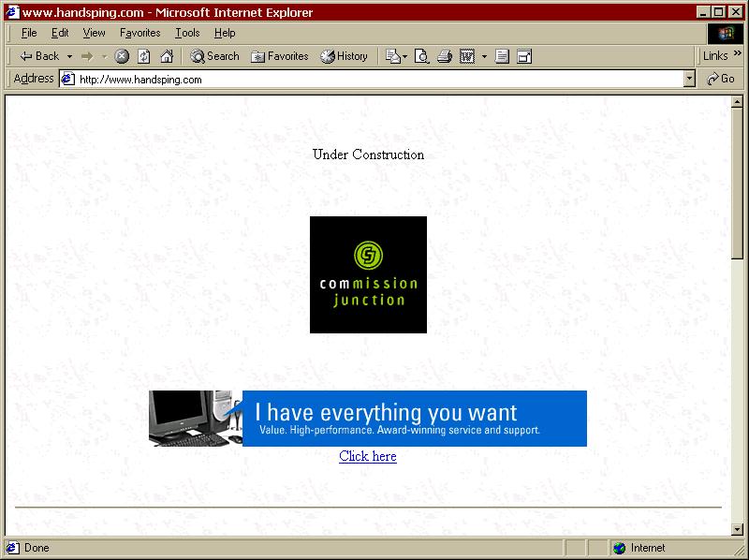
Task: Show the History pane
Action: [344, 56]
